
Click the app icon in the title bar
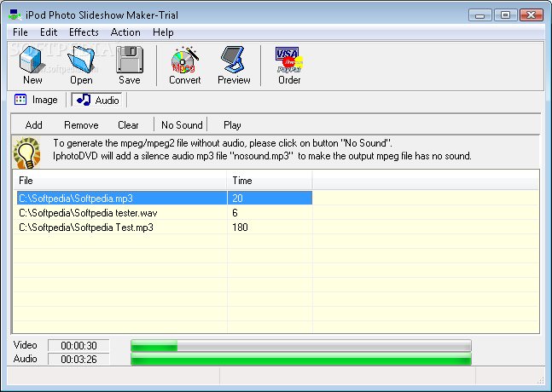click(x=15, y=14)
